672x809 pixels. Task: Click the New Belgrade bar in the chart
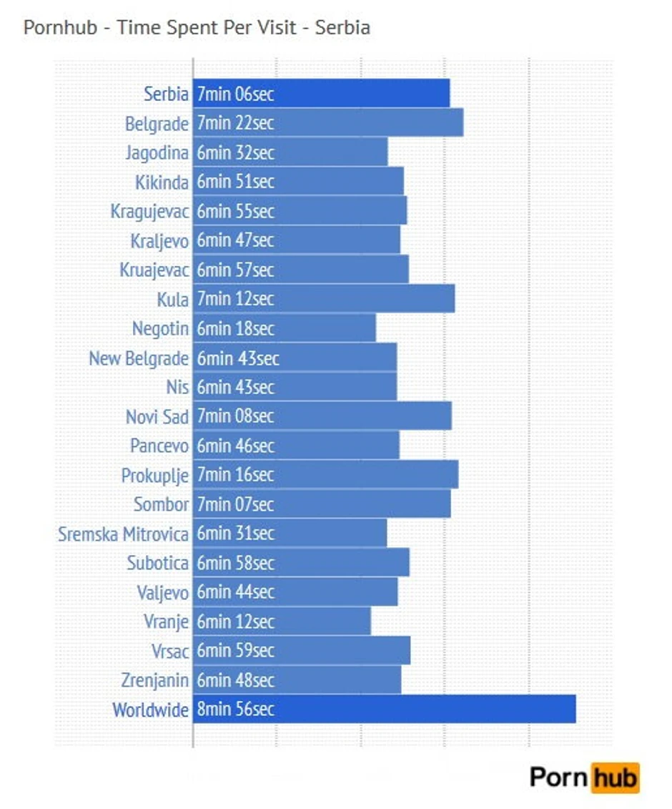pos(295,358)
